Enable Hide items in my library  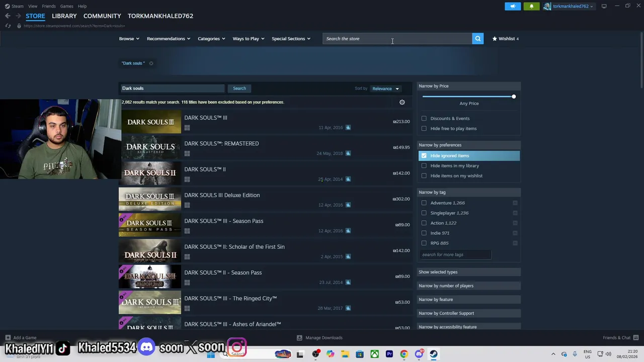click(x=424, y=166)
